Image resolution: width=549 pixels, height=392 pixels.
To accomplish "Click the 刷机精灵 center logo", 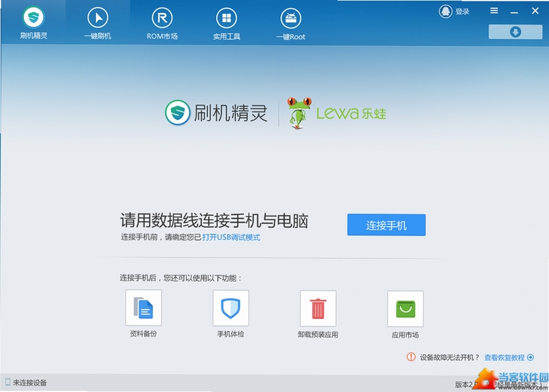I will pos(216,113).
